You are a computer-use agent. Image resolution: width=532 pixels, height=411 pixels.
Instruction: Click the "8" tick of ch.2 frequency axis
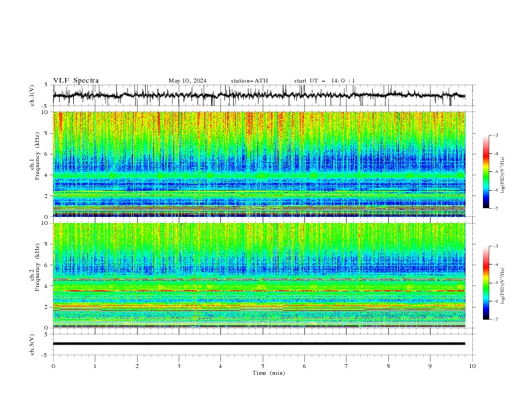coord(48,244)
